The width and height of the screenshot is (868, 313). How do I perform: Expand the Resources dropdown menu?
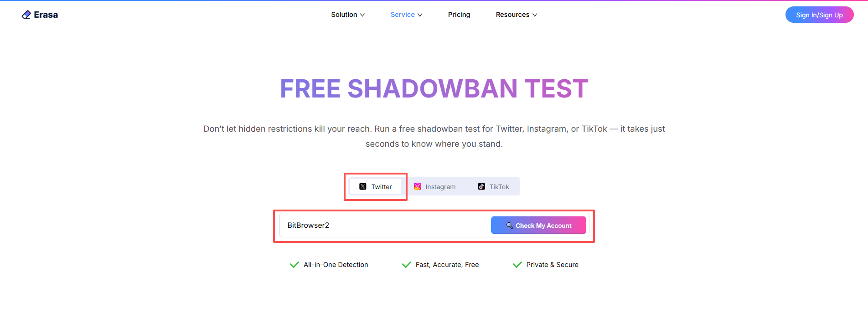click(516, 15)
